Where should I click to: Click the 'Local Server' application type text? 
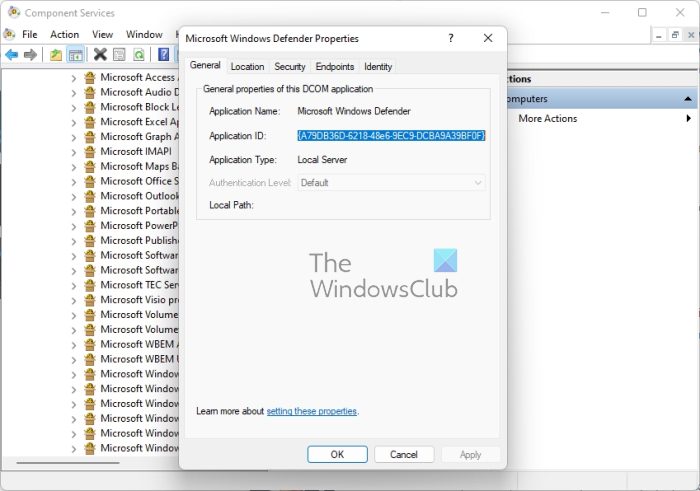(322, 160)
